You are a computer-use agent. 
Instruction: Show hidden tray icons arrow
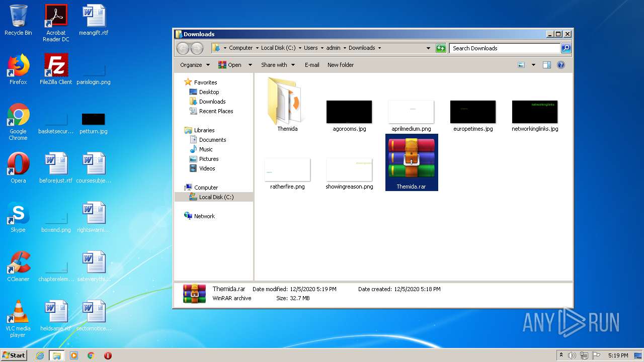point(561,355)
